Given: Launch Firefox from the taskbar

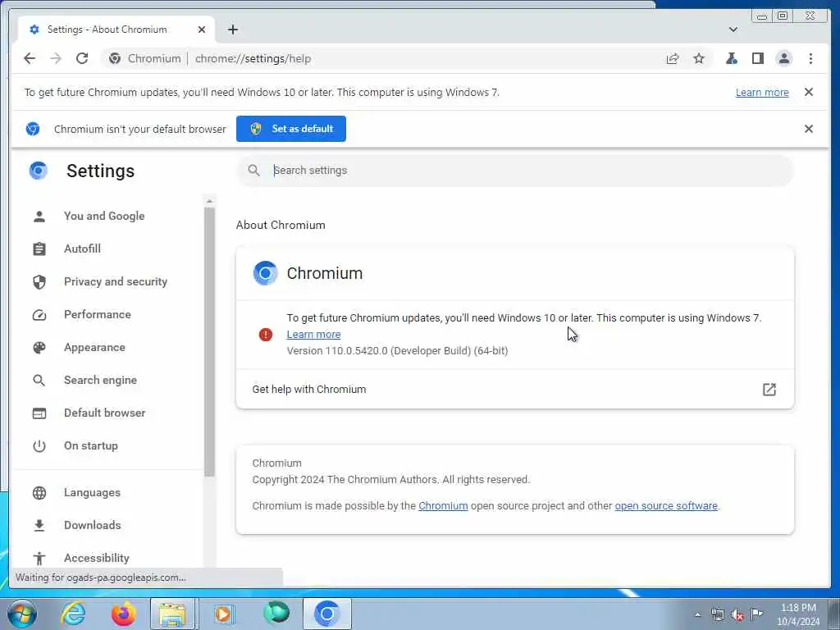Looking at the screenshot, I should [x=123, y=614].
